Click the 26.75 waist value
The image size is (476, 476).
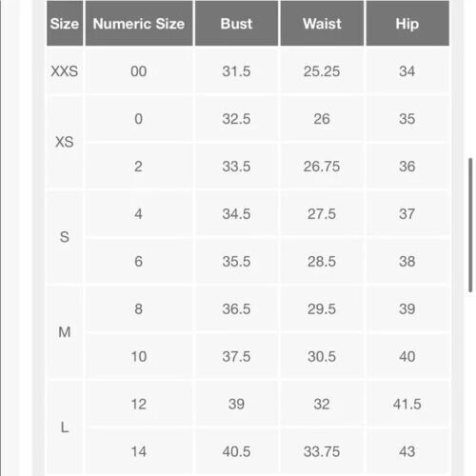click(x=322, y=167)
